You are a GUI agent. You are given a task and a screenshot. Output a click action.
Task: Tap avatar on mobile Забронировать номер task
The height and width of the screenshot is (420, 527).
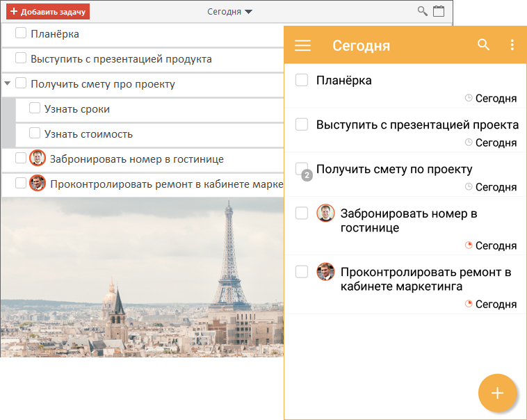pyautogui.click(x=325, y=213)
